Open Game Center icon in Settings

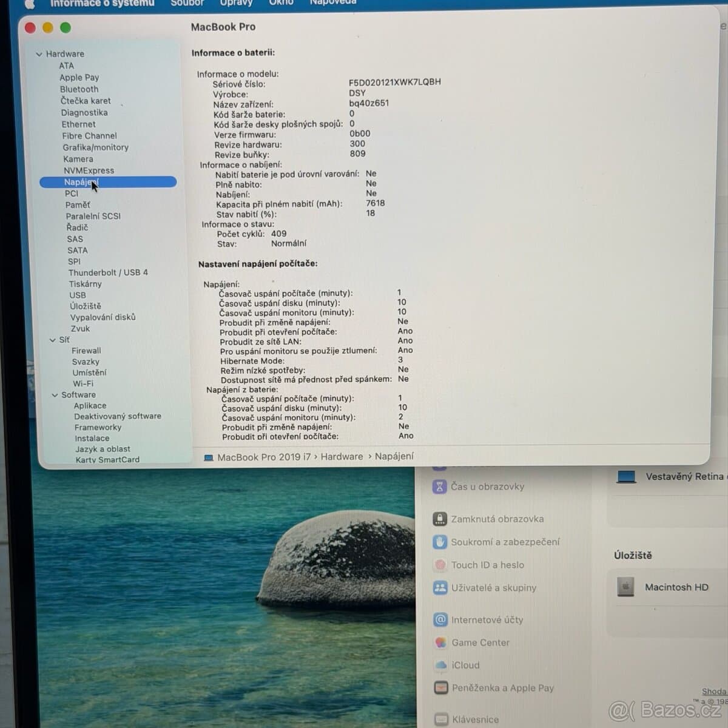(440, 642)
